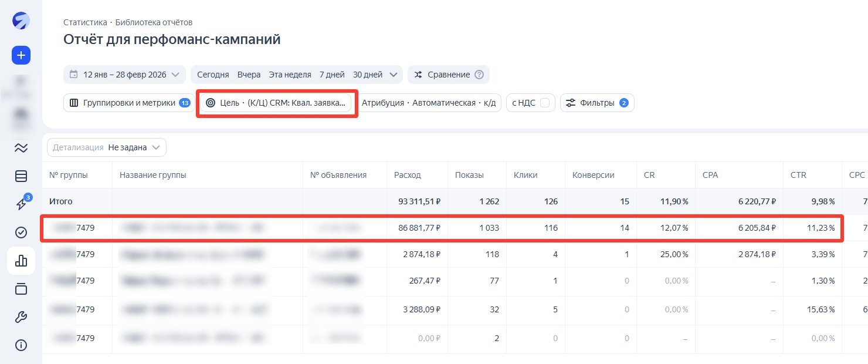Click the Библиотека отчётов breadcrumb link
The height and width of the screenshot is (364, 868).
(x=154, y=22)
